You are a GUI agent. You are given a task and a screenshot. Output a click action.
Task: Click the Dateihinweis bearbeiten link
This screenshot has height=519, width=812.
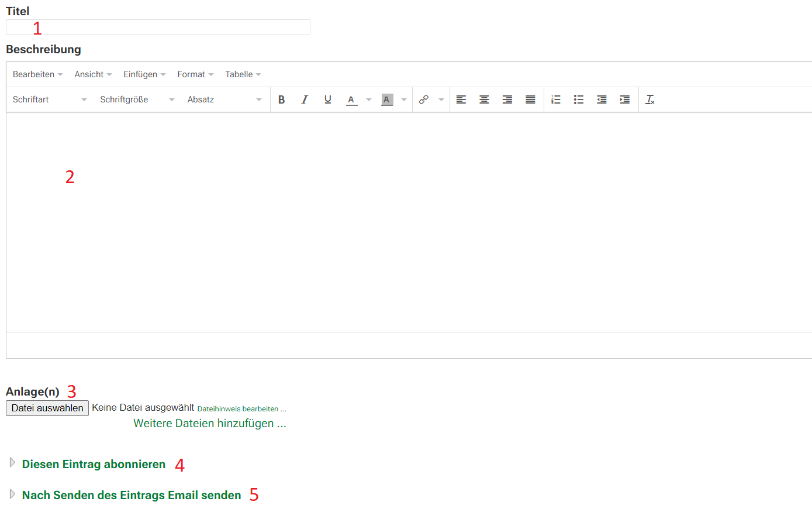242,409
